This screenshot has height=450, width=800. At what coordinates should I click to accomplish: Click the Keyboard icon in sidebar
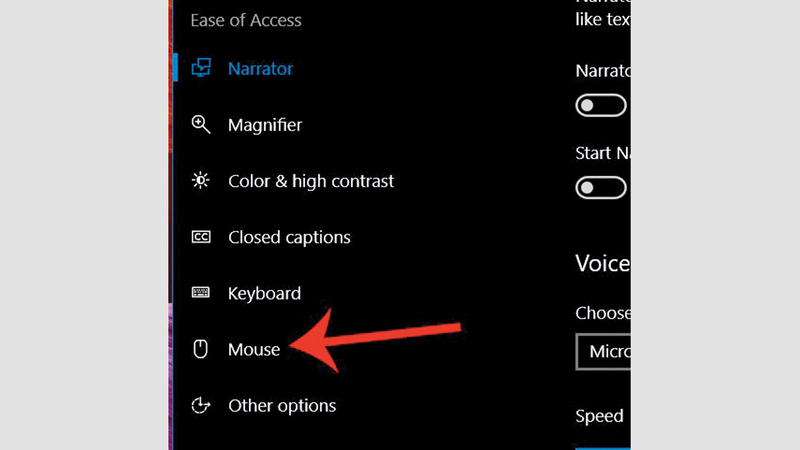coord(201,293)
